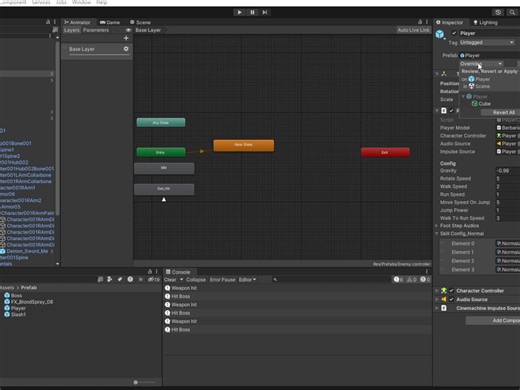Screen dimensions: 520x390
Task: Collapse Skill Config_Normal list
Action: (437, 234)
